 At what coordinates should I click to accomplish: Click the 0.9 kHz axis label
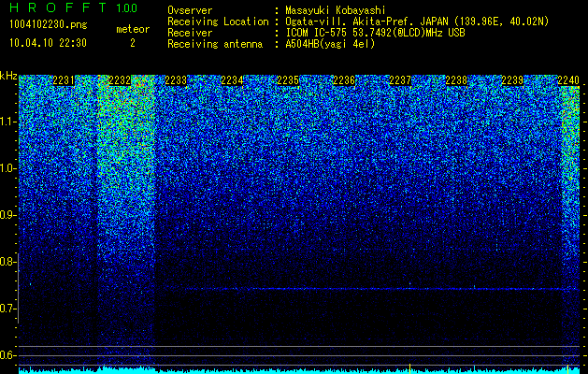click(x=7, y=215)
